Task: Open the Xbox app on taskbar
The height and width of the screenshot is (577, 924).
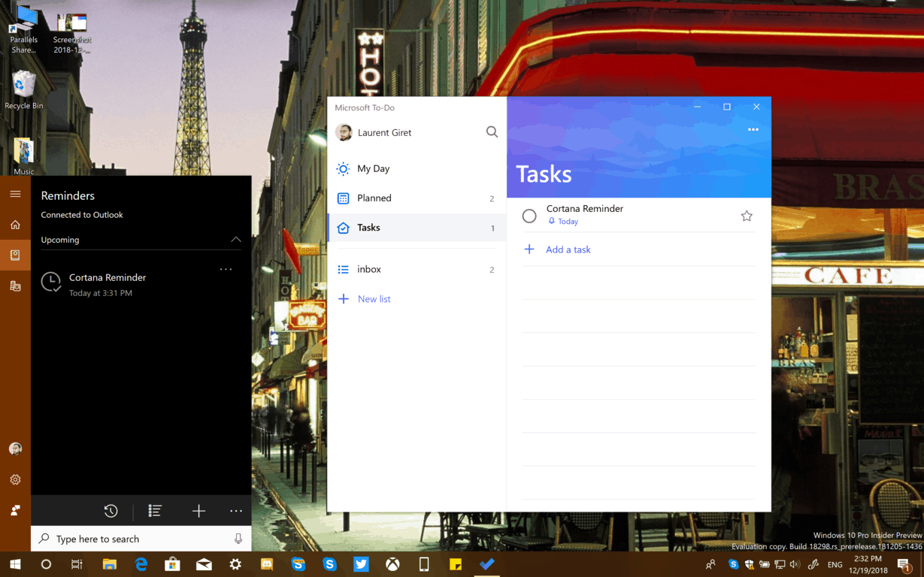Action: tap(392, 564)
